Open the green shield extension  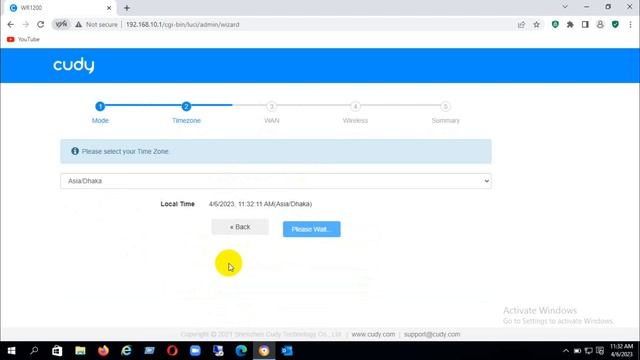555,24
